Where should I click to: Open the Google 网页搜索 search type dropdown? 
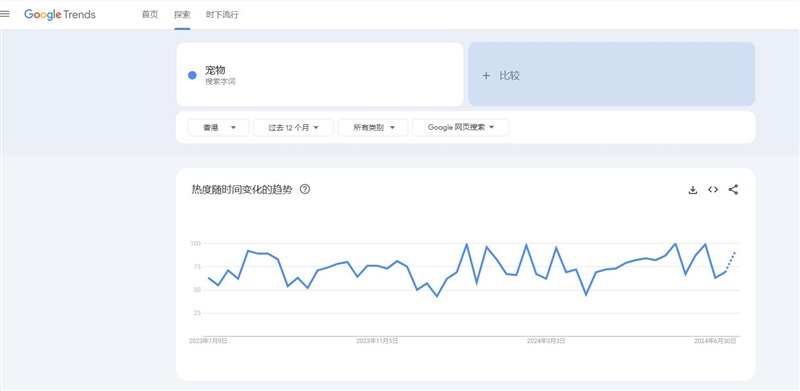[461, 128]
